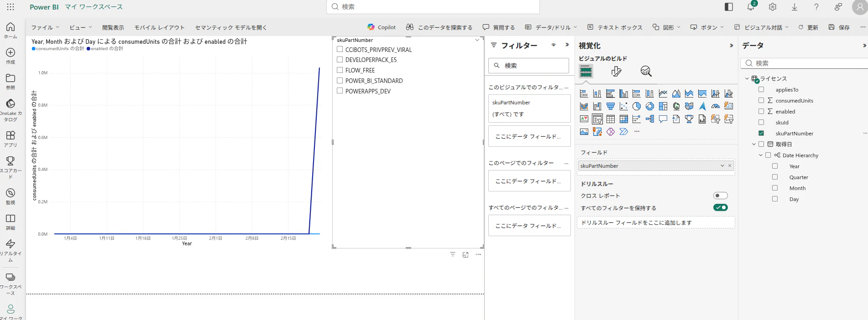The height and width of the screenshot is (320, 868).
Task: Open notifications bell
Action: [x=751, y=6]
